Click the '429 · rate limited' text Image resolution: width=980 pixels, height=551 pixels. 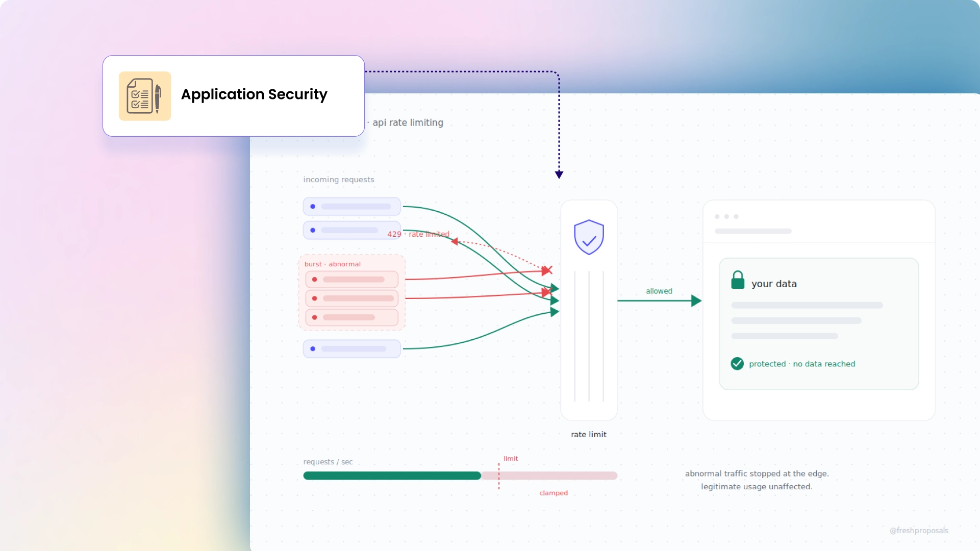[418, 234]
